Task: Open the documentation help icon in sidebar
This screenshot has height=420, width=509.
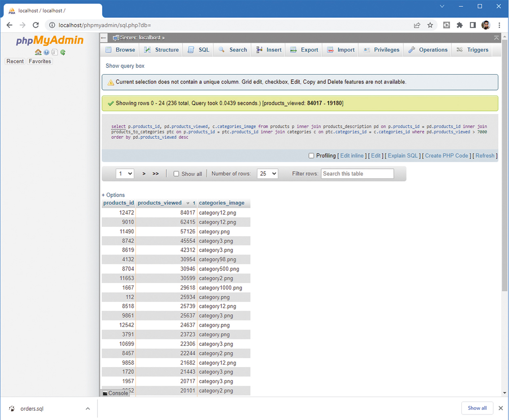Action: point(46,52)
